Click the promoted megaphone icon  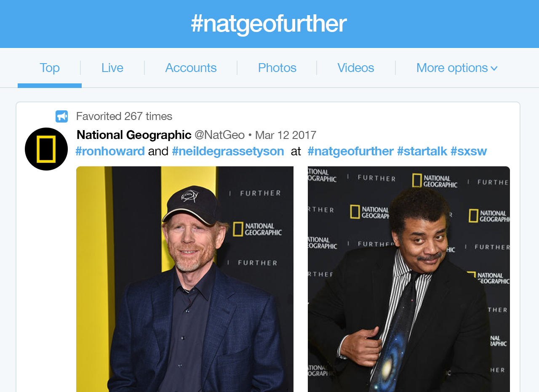point(61,116)
